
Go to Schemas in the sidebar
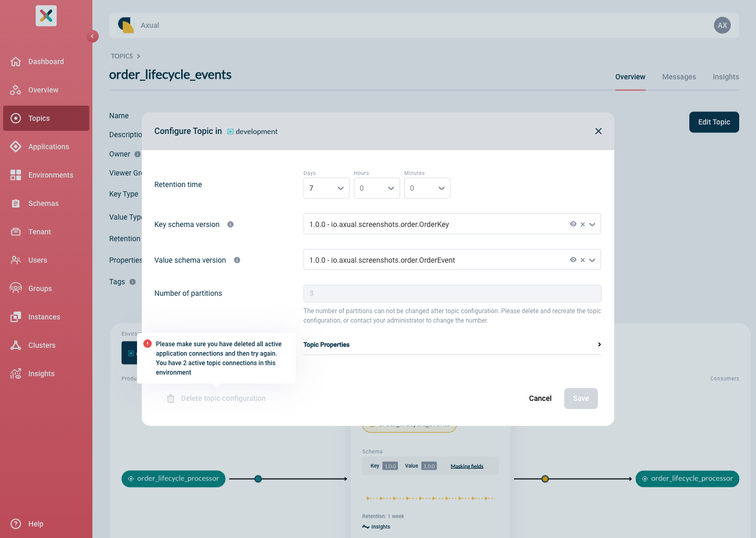[x=46, y=203]
